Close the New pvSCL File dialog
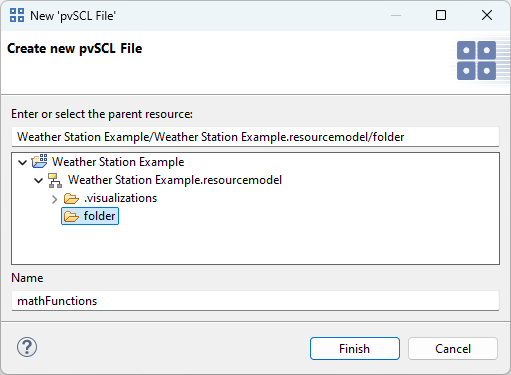 (x=487, y=15)
